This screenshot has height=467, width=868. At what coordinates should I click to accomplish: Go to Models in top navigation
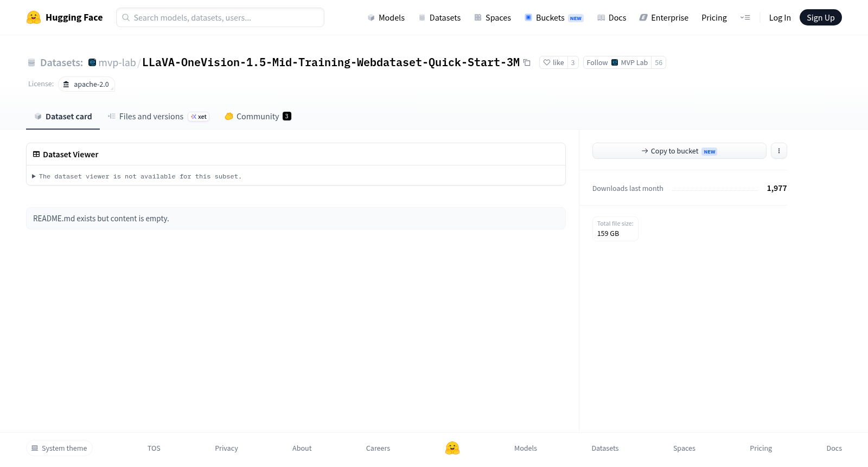click(x=386, y=17)
